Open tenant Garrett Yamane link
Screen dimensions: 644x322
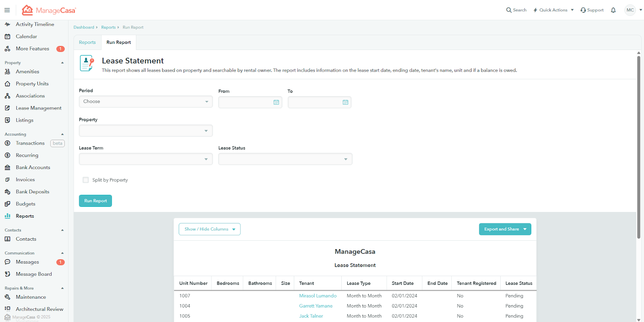316,306
